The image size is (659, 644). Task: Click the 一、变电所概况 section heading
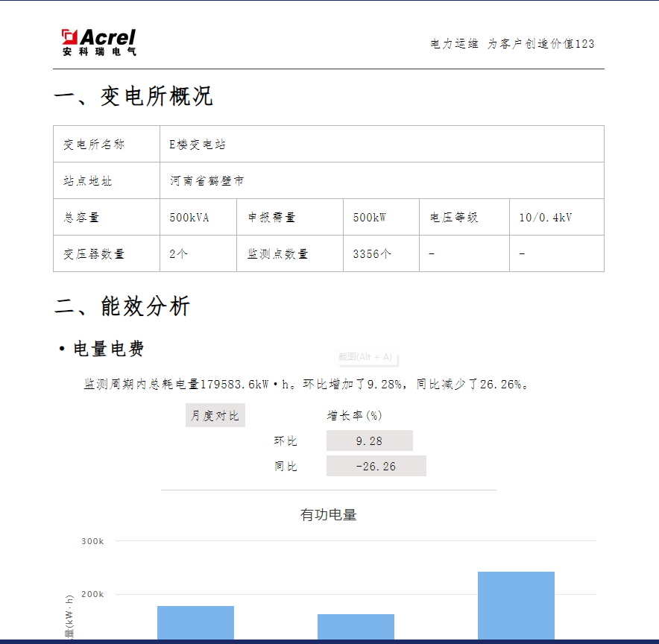pos(133,96)
